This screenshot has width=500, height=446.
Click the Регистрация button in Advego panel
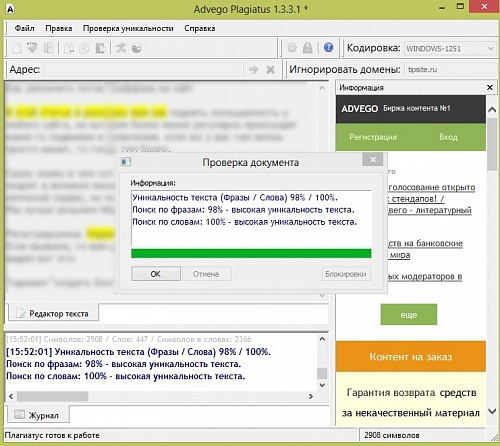(x=373, y=137)
